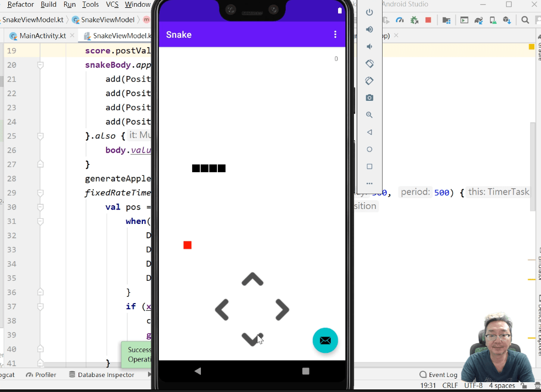The image size is (541, 392).
Task: Open the SDK Manager icon
Action: [507, 20]
